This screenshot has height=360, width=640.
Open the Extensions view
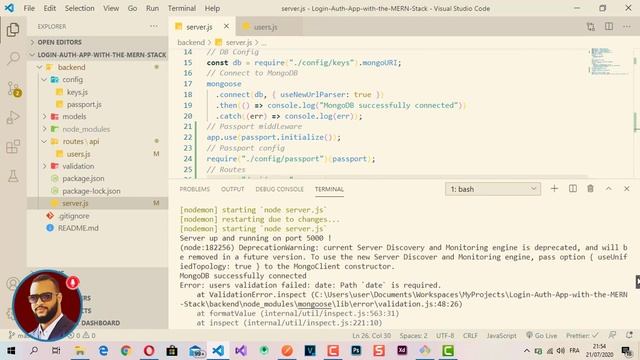click(x=13, y=147)
